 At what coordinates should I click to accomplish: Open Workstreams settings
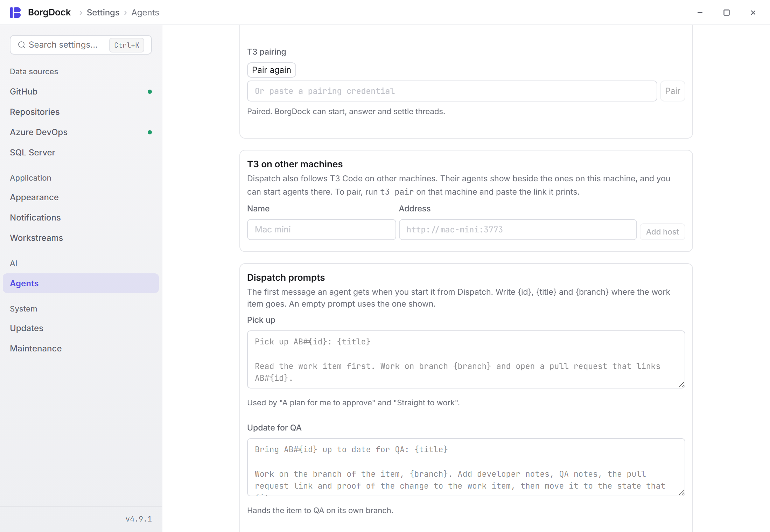pyautogui.click(x=81, y=238)
